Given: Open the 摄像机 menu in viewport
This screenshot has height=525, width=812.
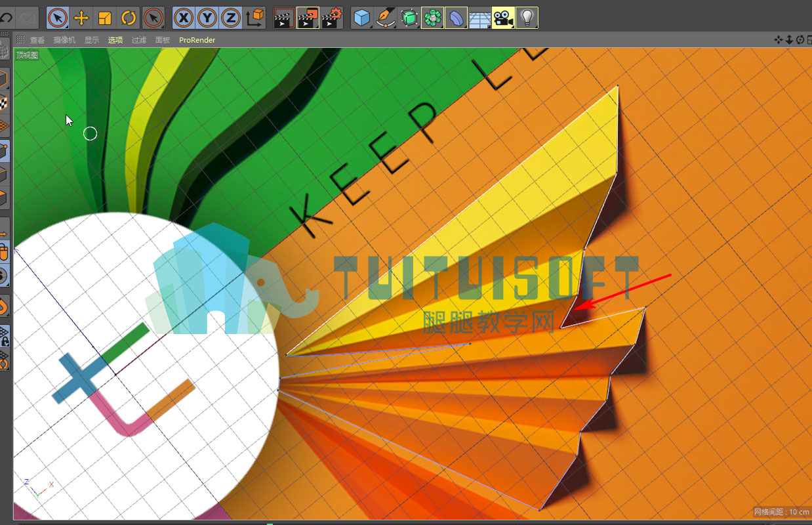Looking at the screenshot, I should (x=64, y=40).
